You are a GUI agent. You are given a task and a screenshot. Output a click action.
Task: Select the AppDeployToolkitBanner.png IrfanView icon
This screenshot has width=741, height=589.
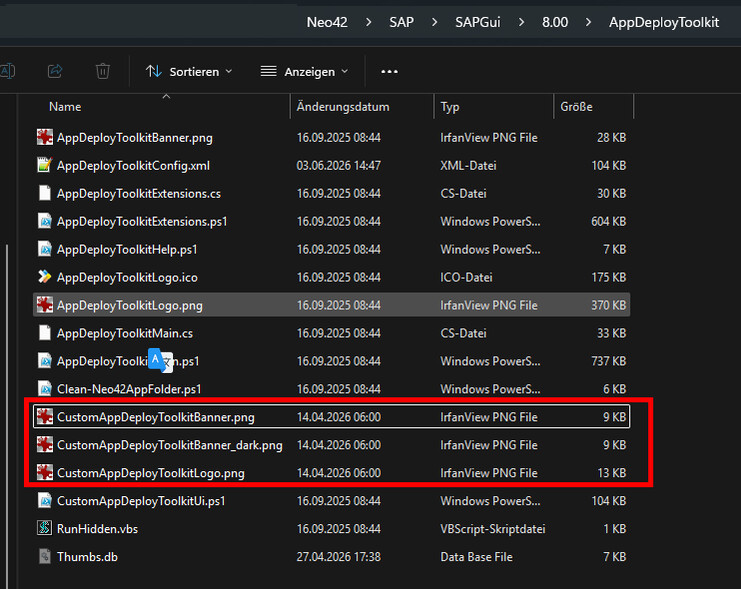tap(44, 137)
